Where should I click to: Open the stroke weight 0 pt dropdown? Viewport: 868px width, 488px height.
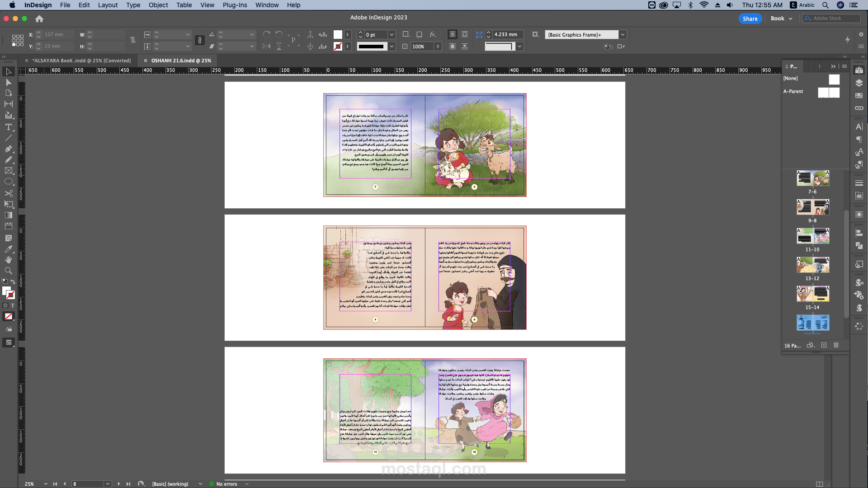(392, 35)
